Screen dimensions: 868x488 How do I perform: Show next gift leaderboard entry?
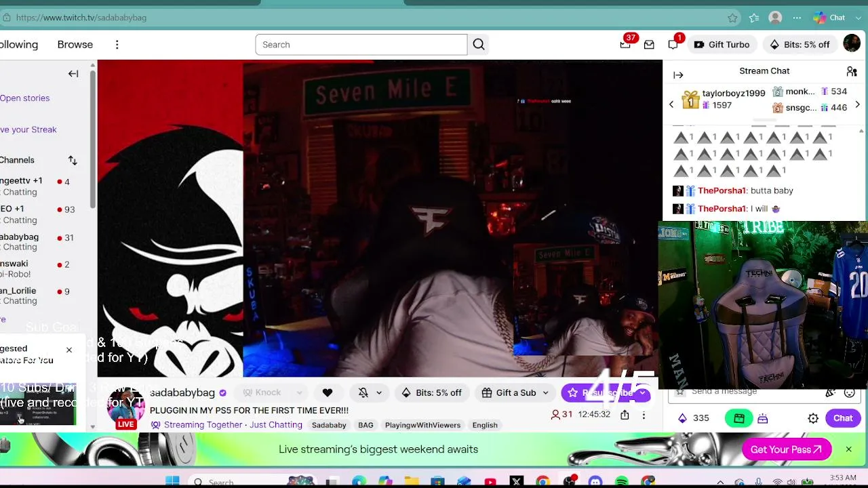tap(857, 104)
